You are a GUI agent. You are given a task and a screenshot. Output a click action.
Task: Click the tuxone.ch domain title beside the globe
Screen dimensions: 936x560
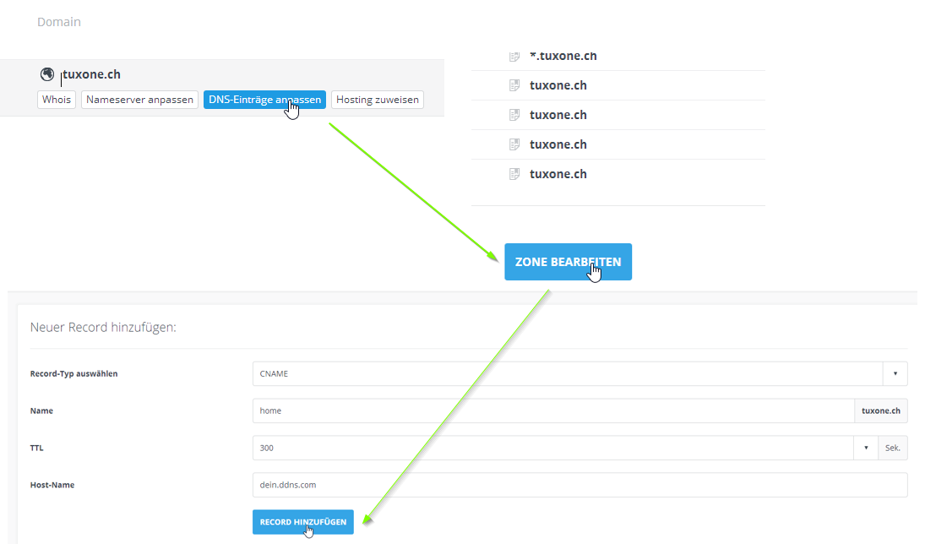(x=91, y=74)
